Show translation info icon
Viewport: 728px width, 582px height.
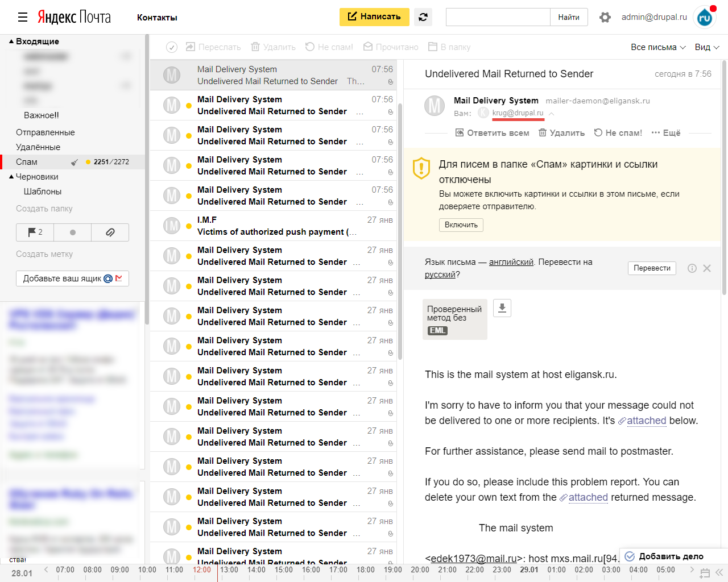(692, 268)
